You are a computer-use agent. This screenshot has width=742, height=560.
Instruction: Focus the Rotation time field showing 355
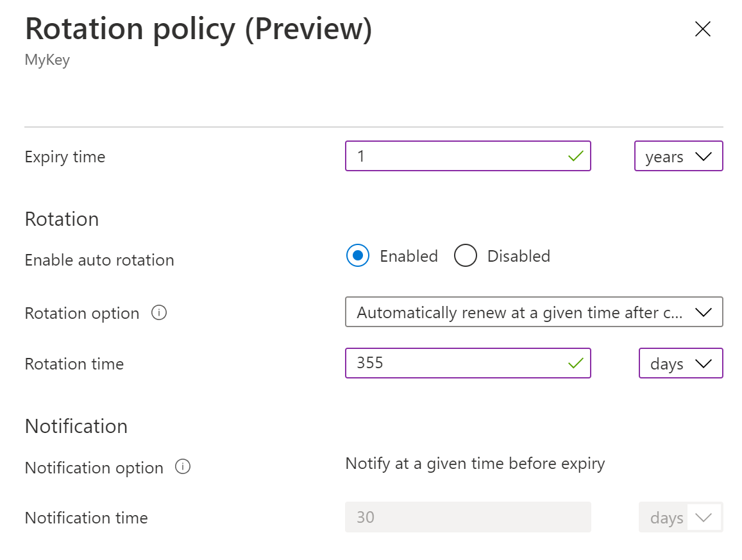click(x=455, y=364)
